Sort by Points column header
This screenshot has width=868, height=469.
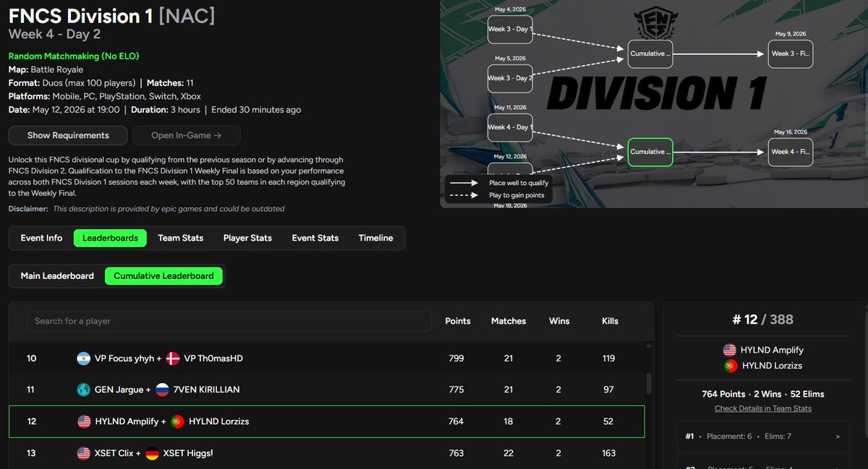[458, 321]
